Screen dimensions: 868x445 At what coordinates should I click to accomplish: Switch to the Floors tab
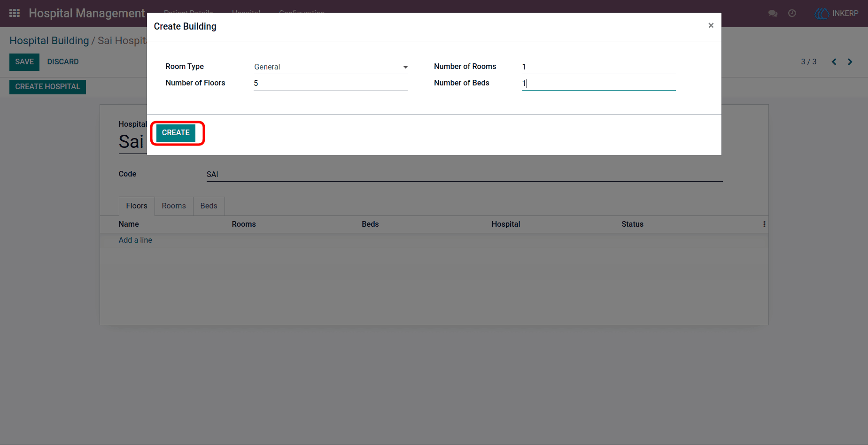coord(137,206)
